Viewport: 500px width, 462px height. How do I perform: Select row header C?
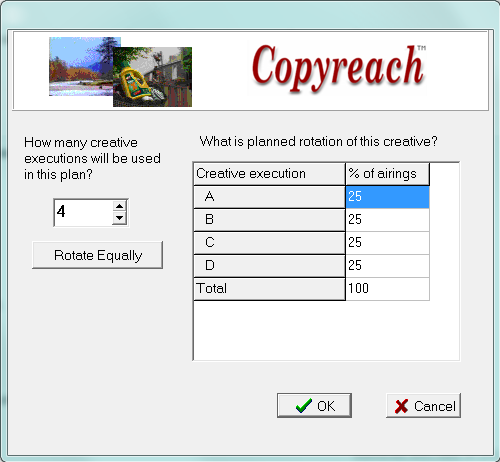point(269,243)
